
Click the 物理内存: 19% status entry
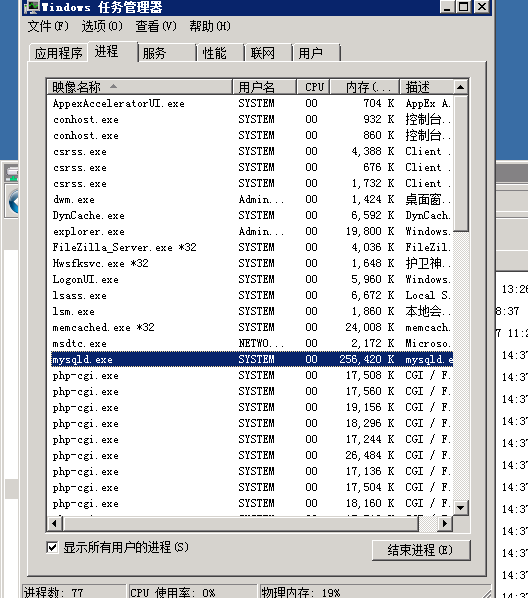[x=374, y=591]
